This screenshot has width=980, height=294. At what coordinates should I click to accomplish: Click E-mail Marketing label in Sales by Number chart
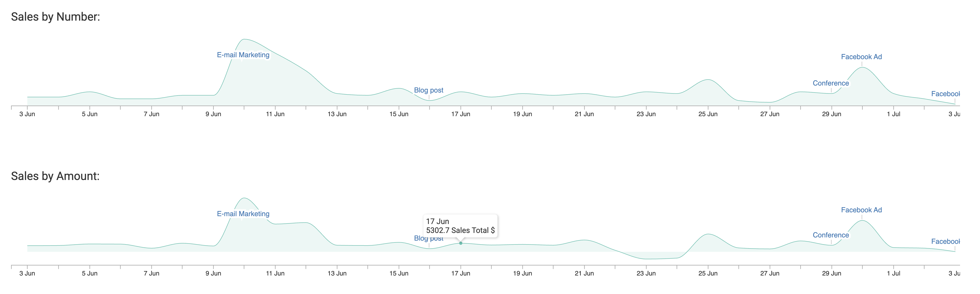243,55
